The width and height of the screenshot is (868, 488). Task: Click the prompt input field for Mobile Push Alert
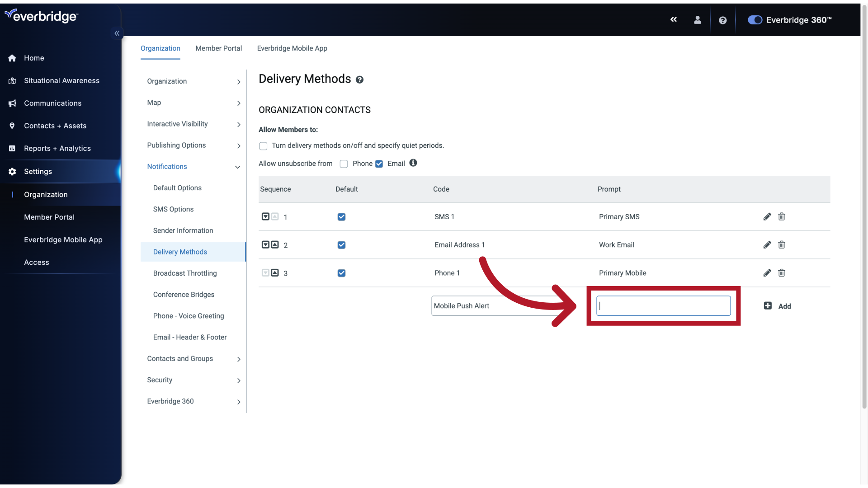click(x=663, y=305)
